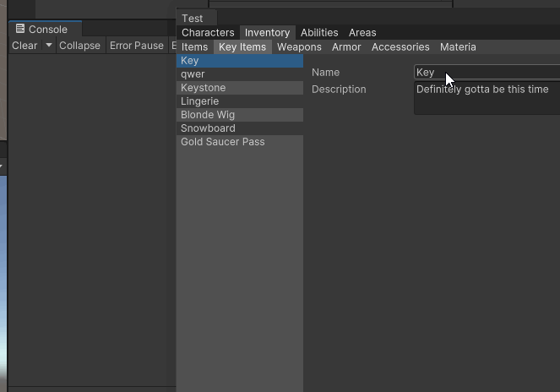Screen dimensions: 560x392
Task: Select the Key entry in the list
Action: tap(240, 61)
